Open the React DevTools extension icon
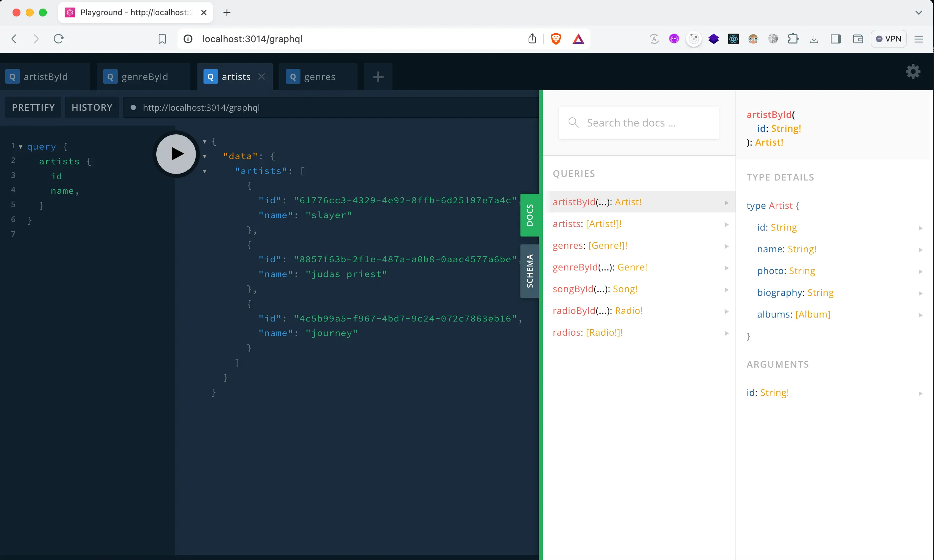This screenshot has height=560, width=934. coord(733,39)
